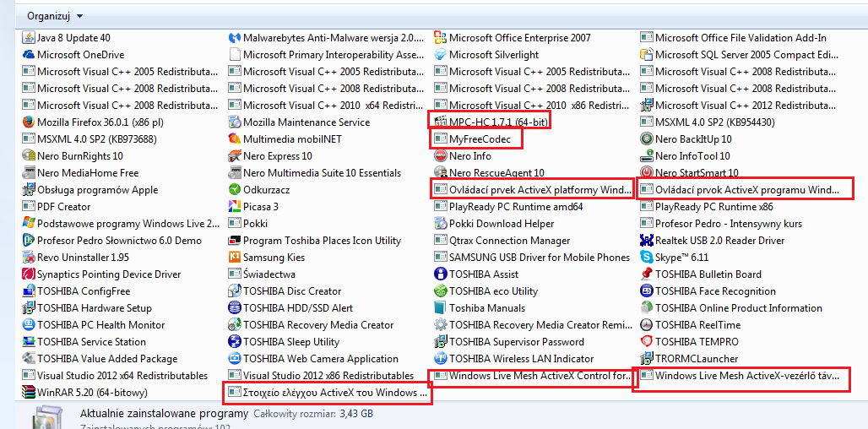Select Nero Multimedia Suite 10 Essentials
This screenshot has height=429, width=868.
tap(315, 173)
